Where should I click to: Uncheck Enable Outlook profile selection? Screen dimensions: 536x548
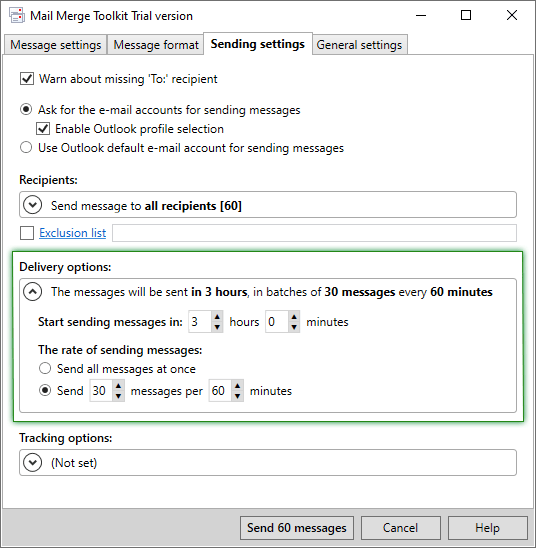(43, 129)
